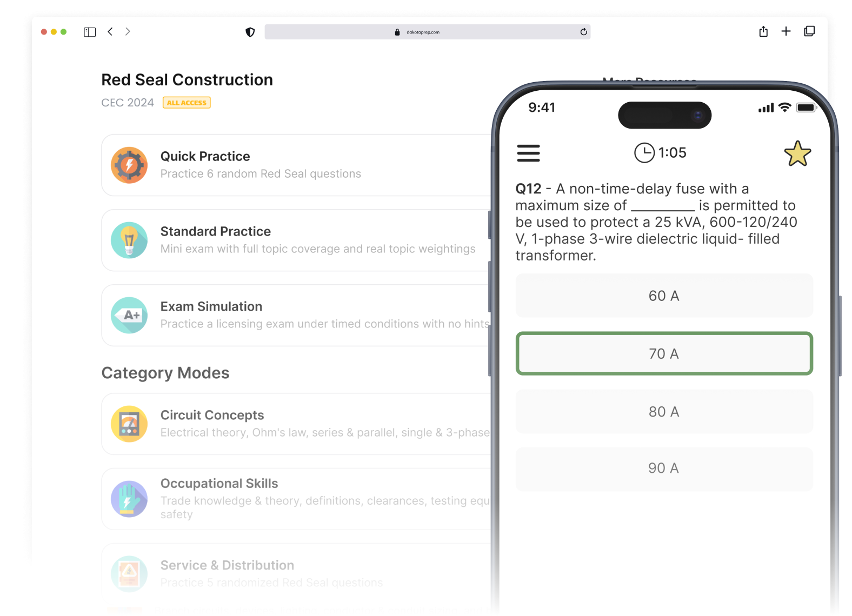Open the Circuit Concepts category
The height and width of the screenshot is (616, 852).
[296, 424]
